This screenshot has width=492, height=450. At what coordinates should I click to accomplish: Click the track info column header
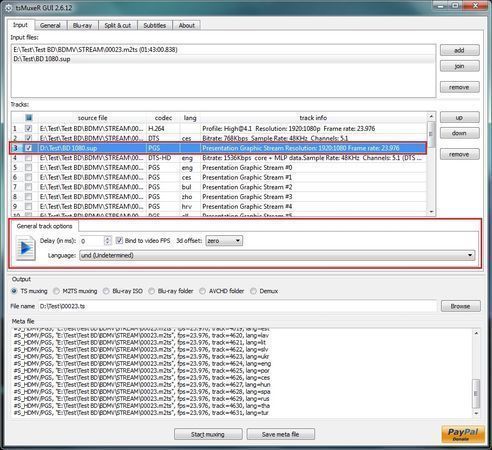[313, 117]
